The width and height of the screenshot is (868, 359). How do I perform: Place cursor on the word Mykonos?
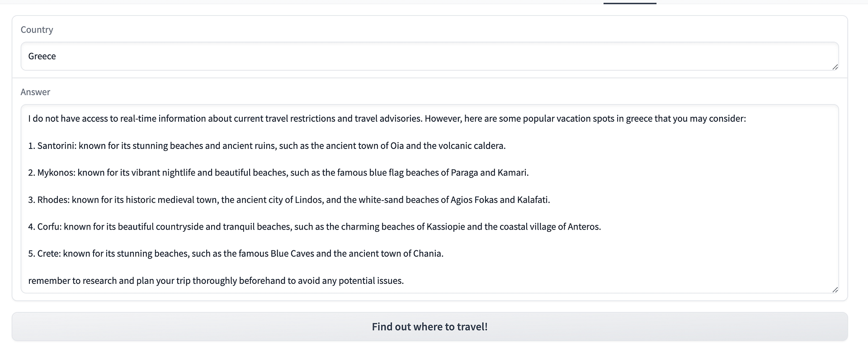coord(56,172)
